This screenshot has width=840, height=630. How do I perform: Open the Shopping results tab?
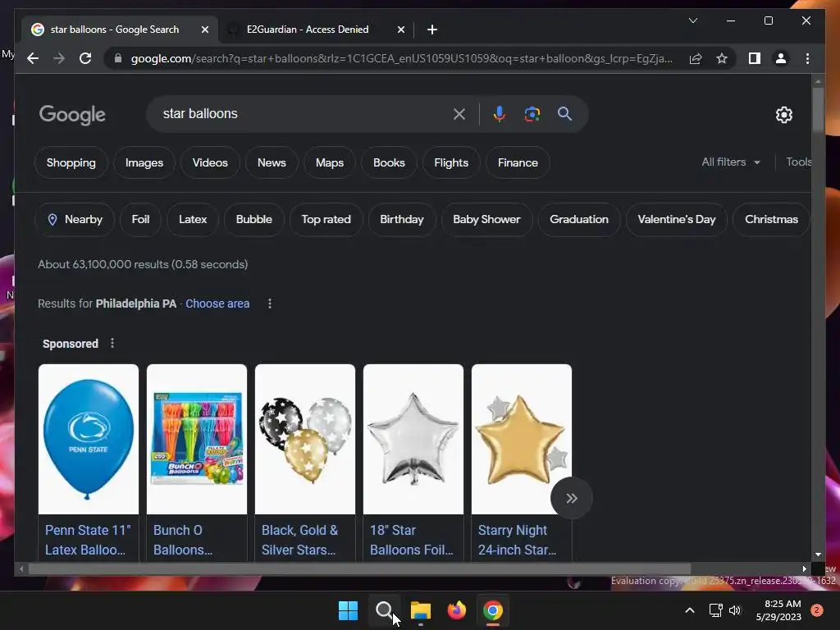pyautogui.click(x=71, y=163)
